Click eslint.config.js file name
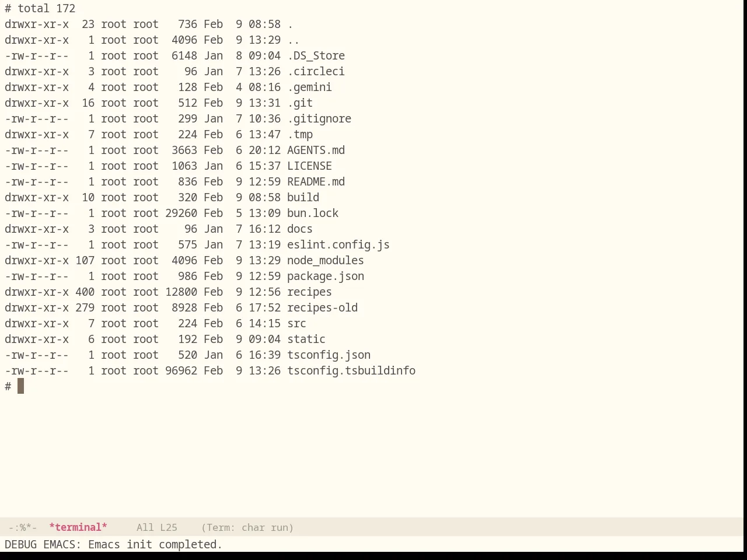 click(338, 244)
